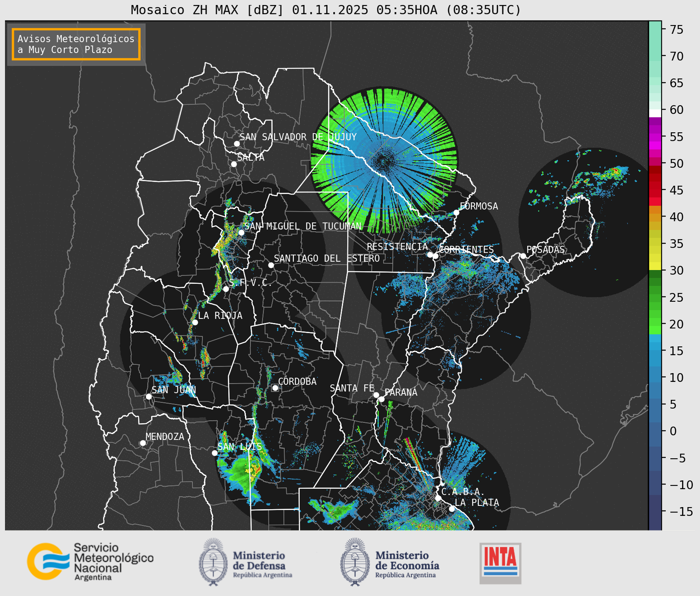Click the LA PLATA label text
This screenshot has width=700, height=596.
[477, 502]
